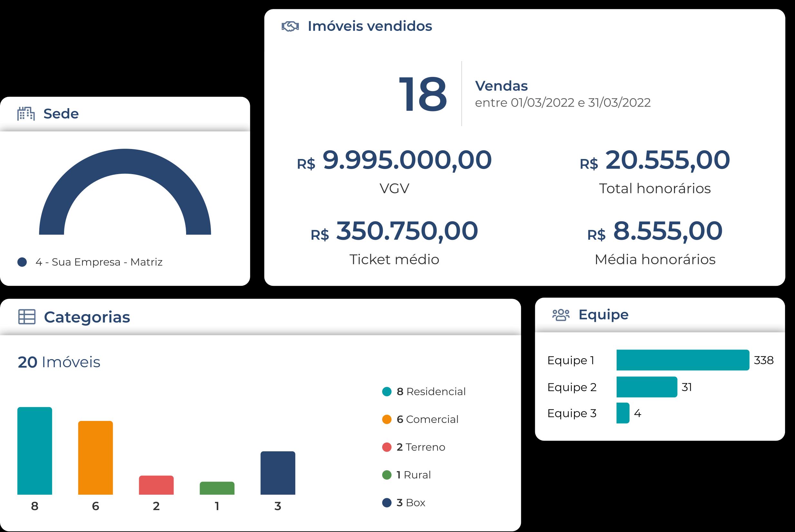Click the 2 Terreno legend entry

(421, 447)
